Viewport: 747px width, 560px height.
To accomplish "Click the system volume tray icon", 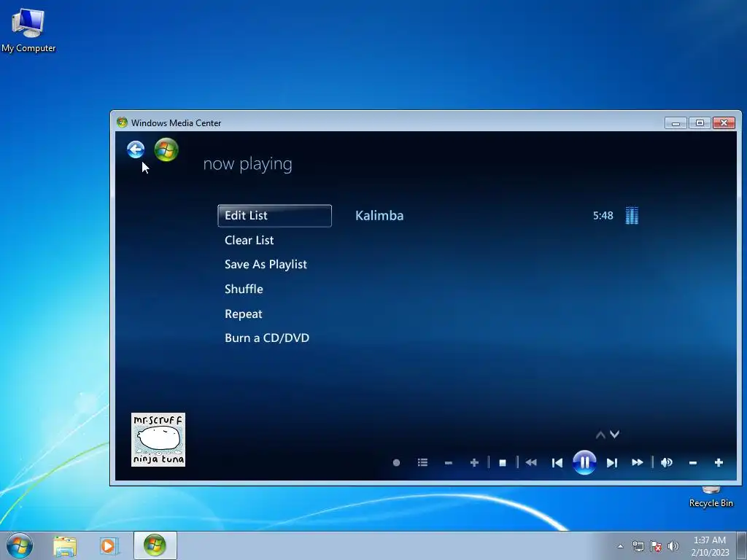I will pyautogui.click(x=673, y=546).
